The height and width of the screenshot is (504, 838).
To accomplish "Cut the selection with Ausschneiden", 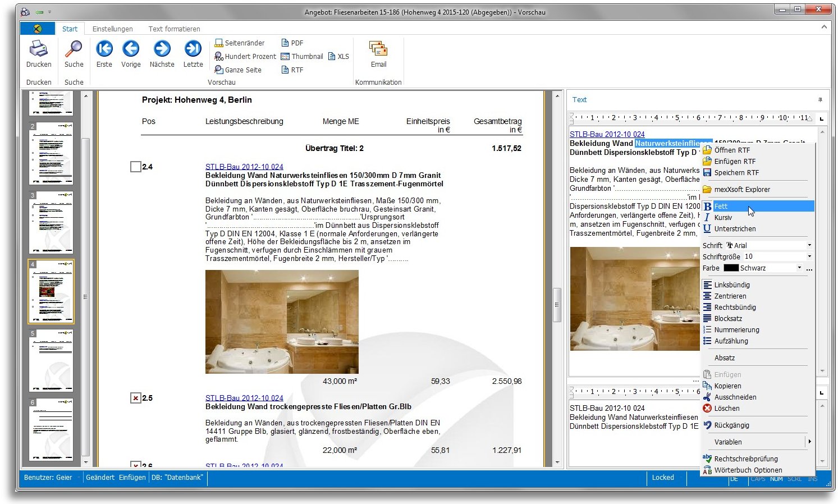I will click(757, 397).
